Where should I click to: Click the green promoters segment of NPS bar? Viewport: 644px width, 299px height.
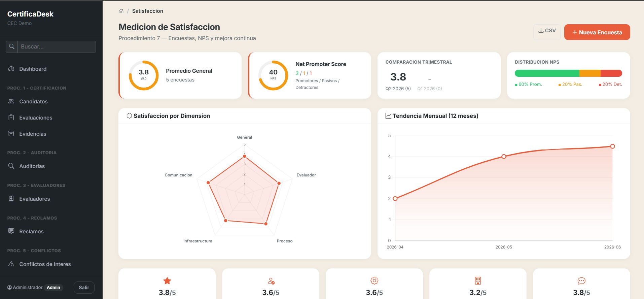coord(547,73)
